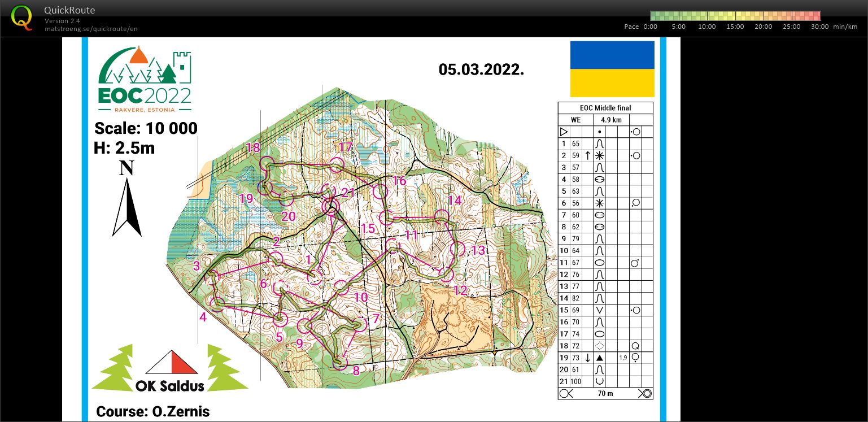This screenshot has height=422, width=868.
Task: Click the 30:00 pace legend value
Action: coord(820,27)
